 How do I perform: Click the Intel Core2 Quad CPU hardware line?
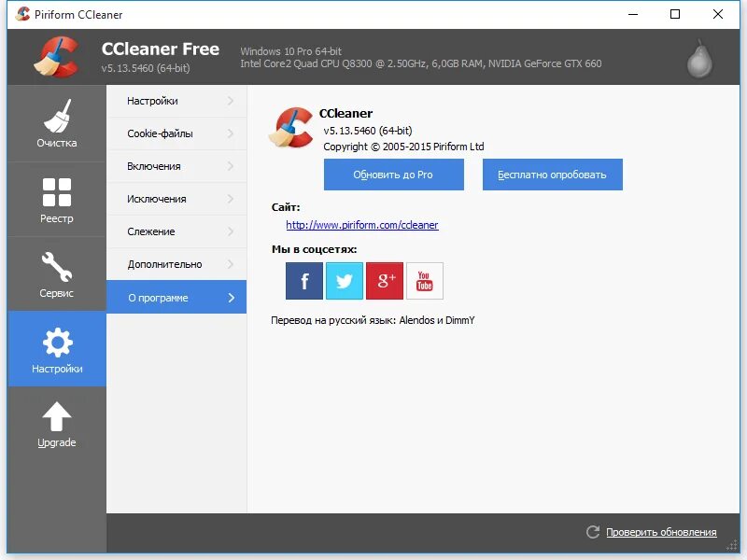tap(421, 63)
